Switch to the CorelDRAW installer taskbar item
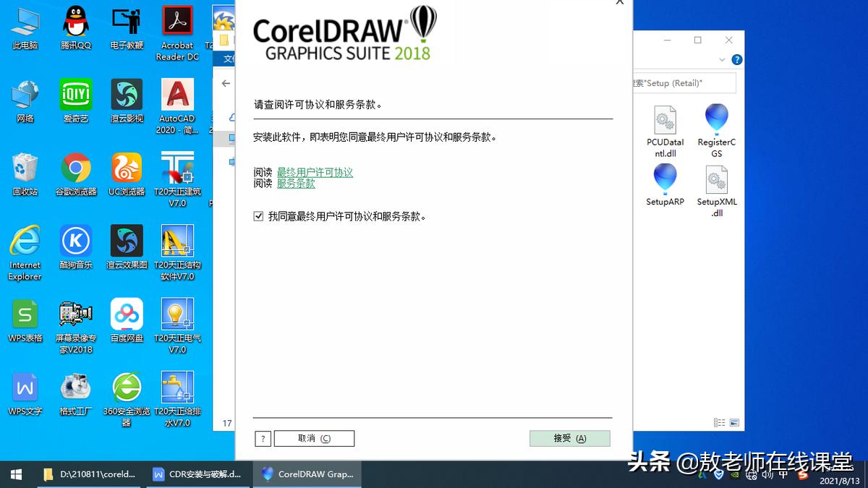This screenshot has width=868, height=488. pos(307,475)
